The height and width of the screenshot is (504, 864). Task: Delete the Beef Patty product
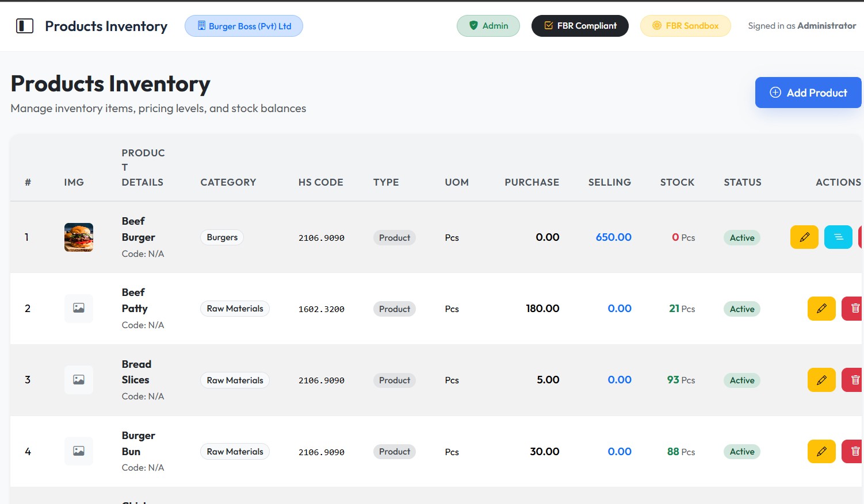tap(852, 309)
